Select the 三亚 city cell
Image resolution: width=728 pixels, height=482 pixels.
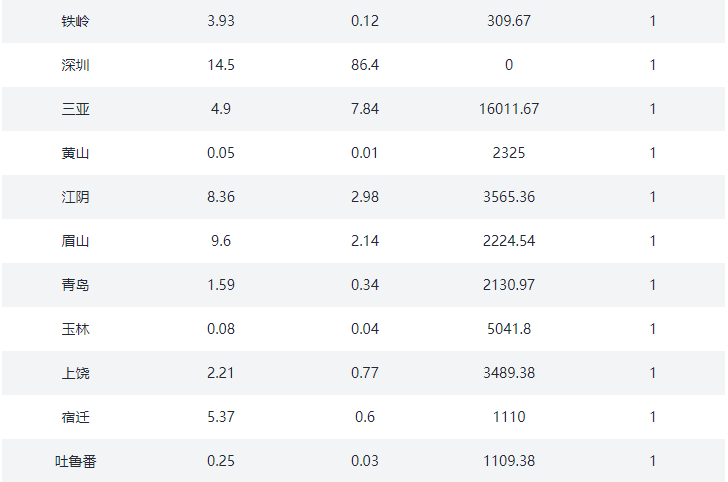75,109
